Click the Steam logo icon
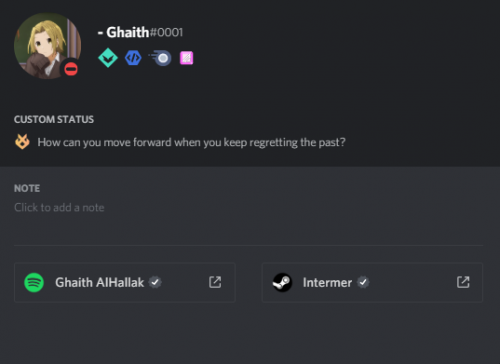Screen dimensions: 500x364 click(282, 282)
